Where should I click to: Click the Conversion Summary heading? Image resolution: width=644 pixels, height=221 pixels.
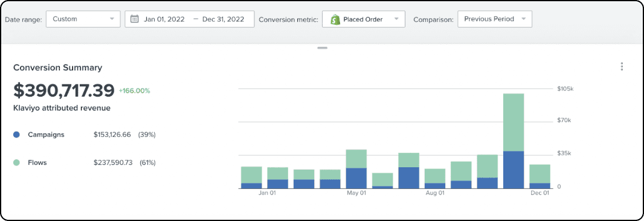(x=57, y=68)
